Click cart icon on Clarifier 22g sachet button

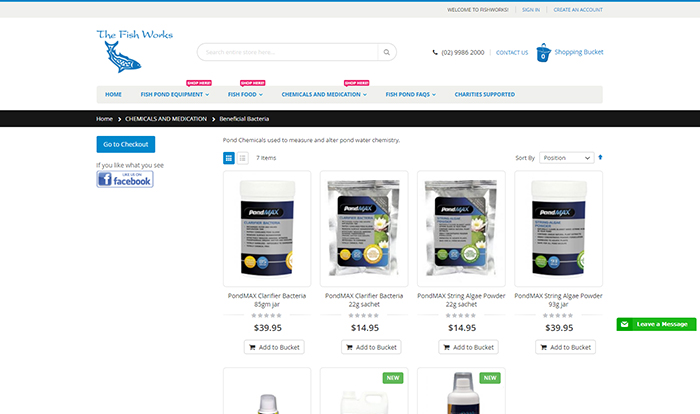349,347
